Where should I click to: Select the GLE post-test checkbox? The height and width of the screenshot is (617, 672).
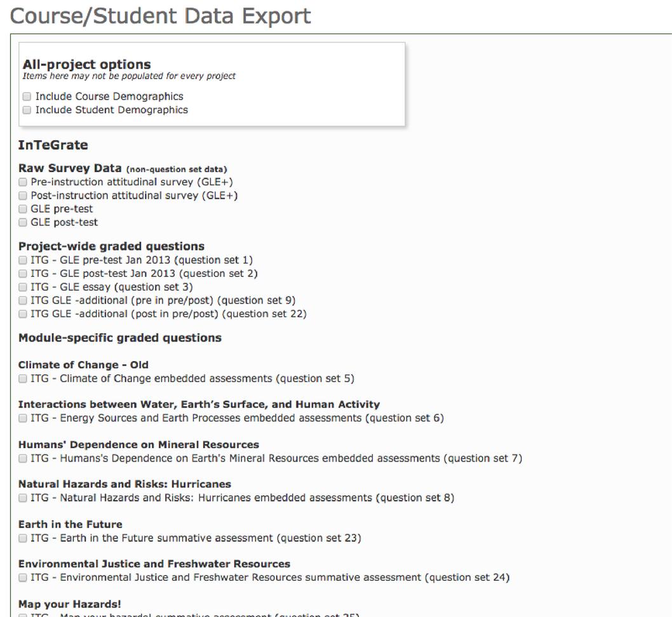pyautogui.click(x=22, y=222)
